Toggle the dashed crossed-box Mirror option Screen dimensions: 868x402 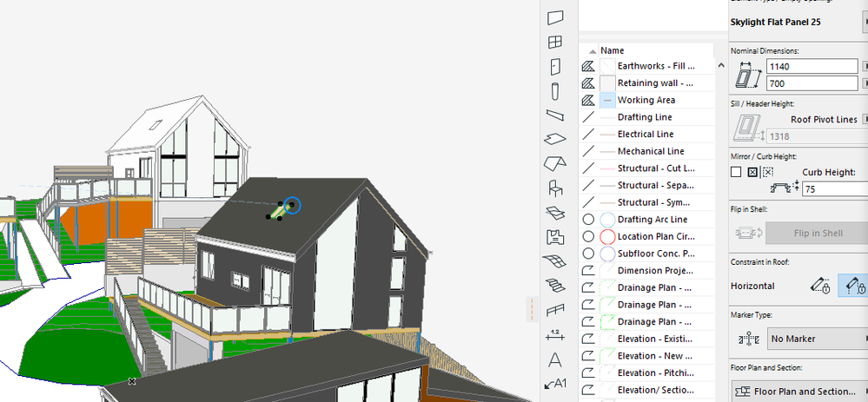(x=767, y=173)
